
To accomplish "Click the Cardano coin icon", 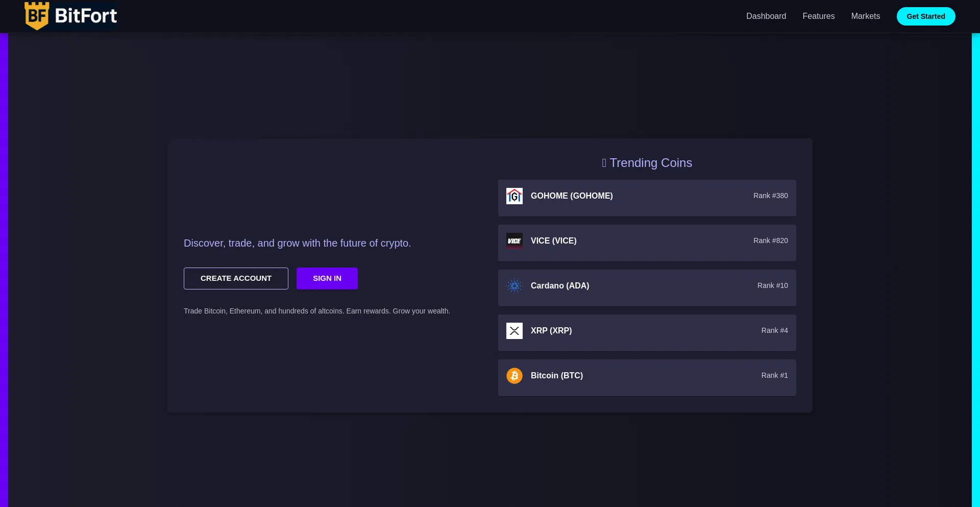I will pyautogui.click(x=514, y=286).
